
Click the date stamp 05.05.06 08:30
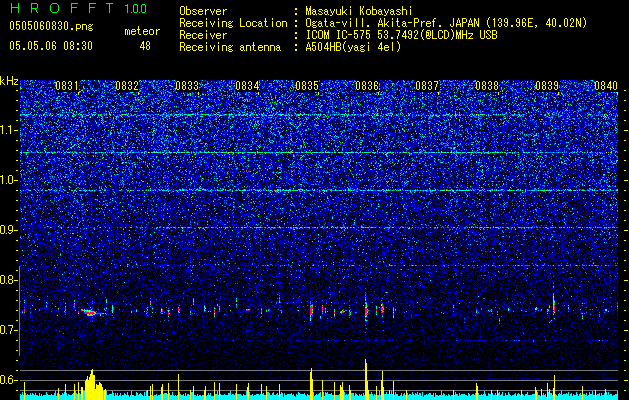click(51, 46)
